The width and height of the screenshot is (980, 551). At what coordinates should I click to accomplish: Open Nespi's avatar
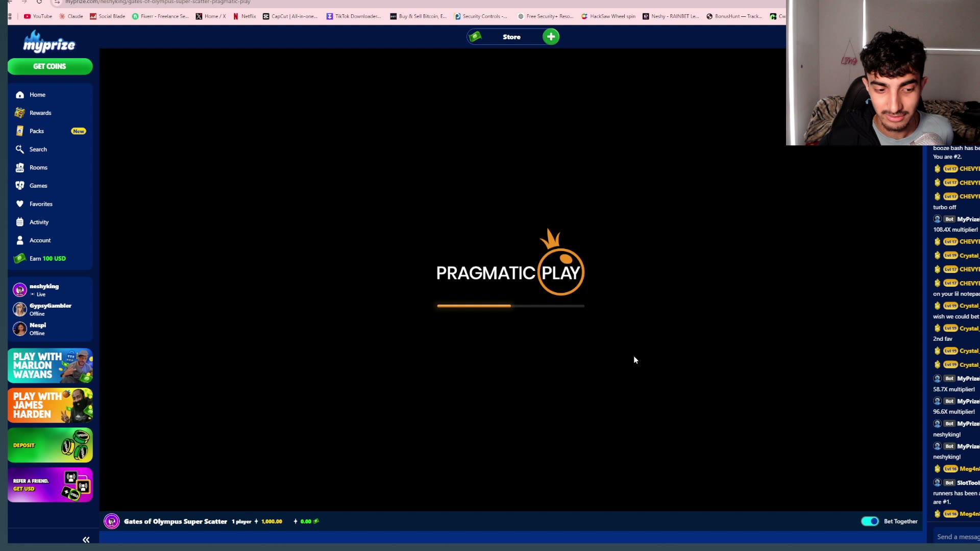pyautogui.click(x=20, y=329)
